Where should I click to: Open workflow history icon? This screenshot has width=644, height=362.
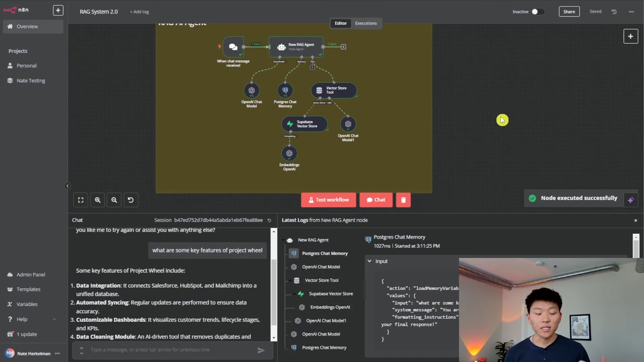(614, 11)
